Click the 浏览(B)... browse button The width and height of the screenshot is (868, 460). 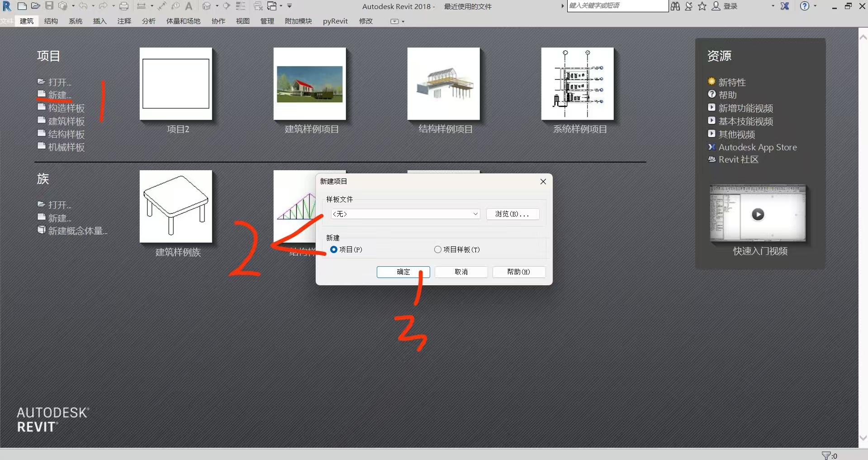pos(513,214)
